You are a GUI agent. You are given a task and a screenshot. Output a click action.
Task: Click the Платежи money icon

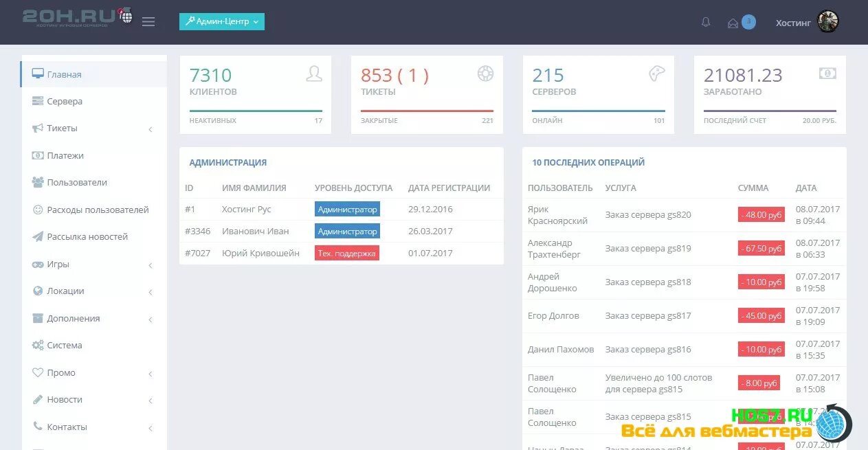(38, 155)
